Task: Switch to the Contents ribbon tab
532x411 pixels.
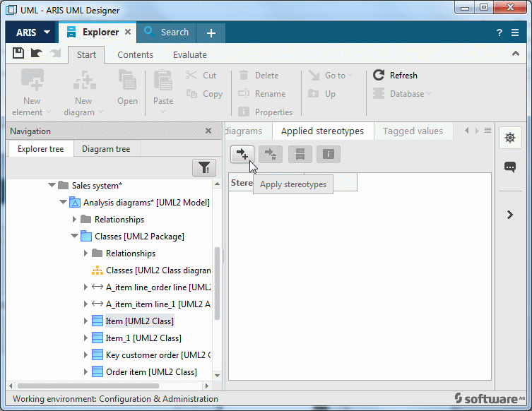Action: pos(135,54)
